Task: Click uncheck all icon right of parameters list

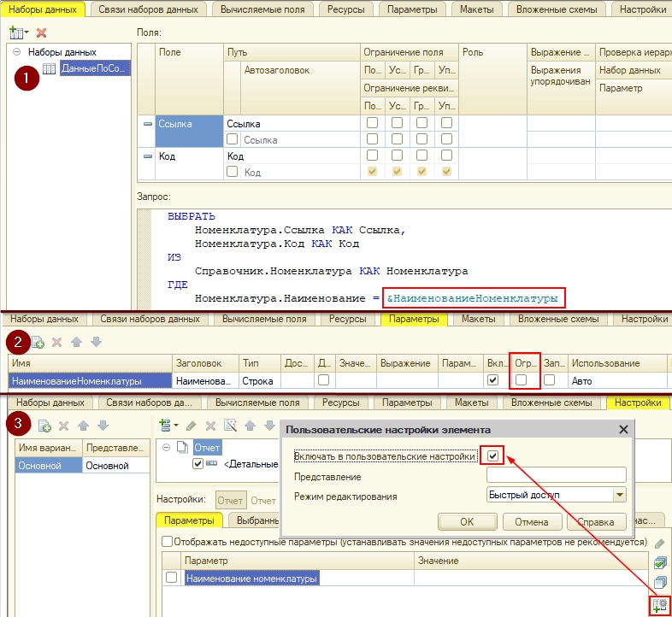Action: (x=660, y=582)
